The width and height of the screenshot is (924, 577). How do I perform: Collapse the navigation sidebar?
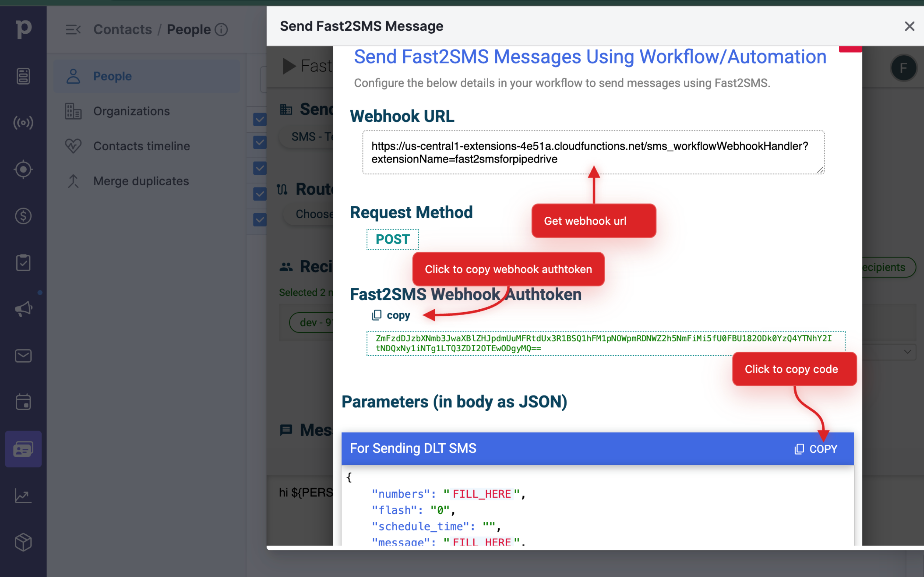pyautogui.click(x=73, y=29)
